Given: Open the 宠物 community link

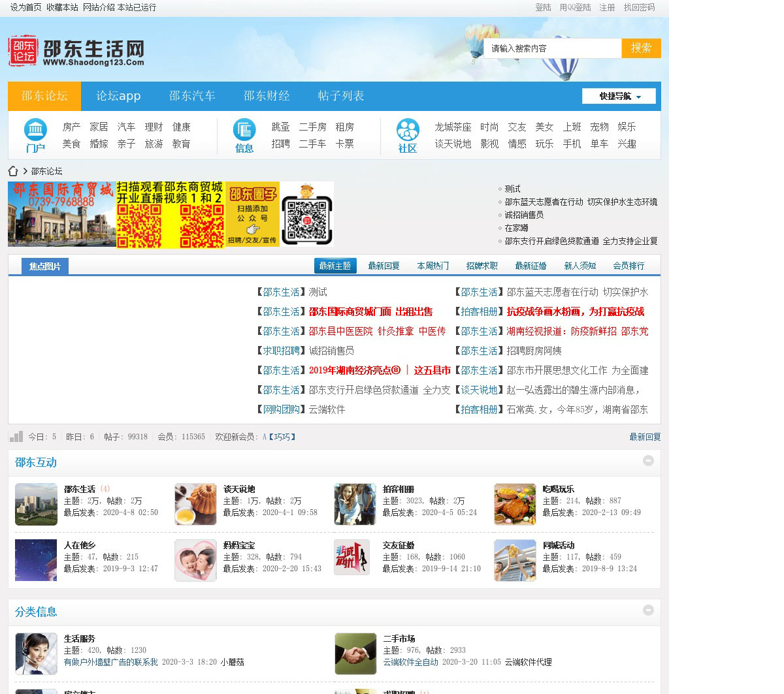Looking at the screenshot, I should [x=599, y=127].
